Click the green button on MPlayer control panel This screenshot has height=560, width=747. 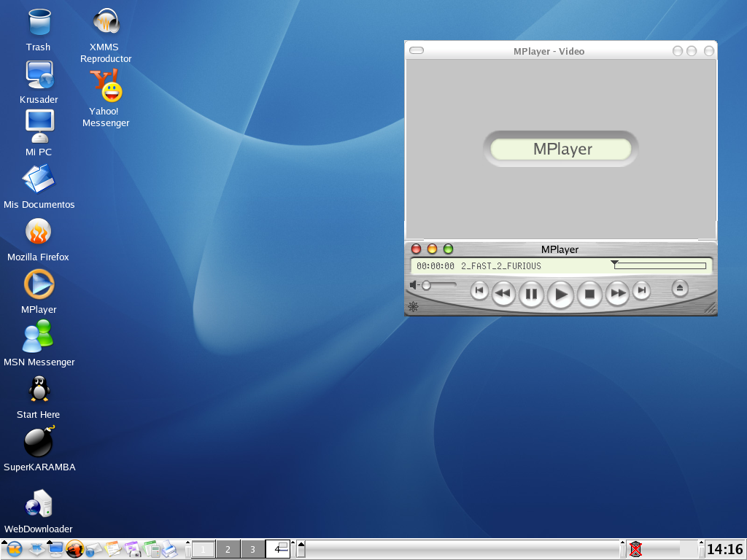click(x=449, y=249)
